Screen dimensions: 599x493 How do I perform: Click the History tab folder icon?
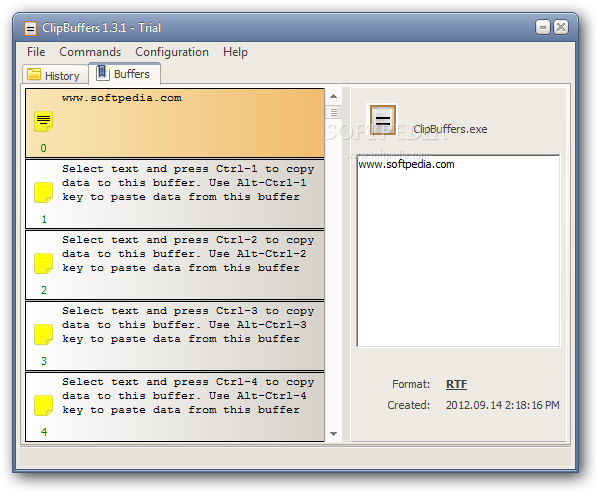tap(34, 74)
